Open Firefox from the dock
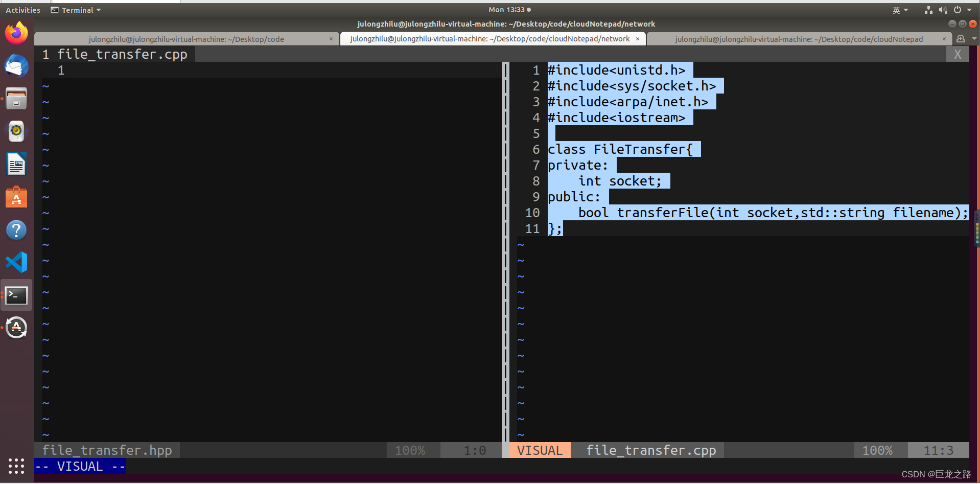980x484 pixels. pos(16,33)
